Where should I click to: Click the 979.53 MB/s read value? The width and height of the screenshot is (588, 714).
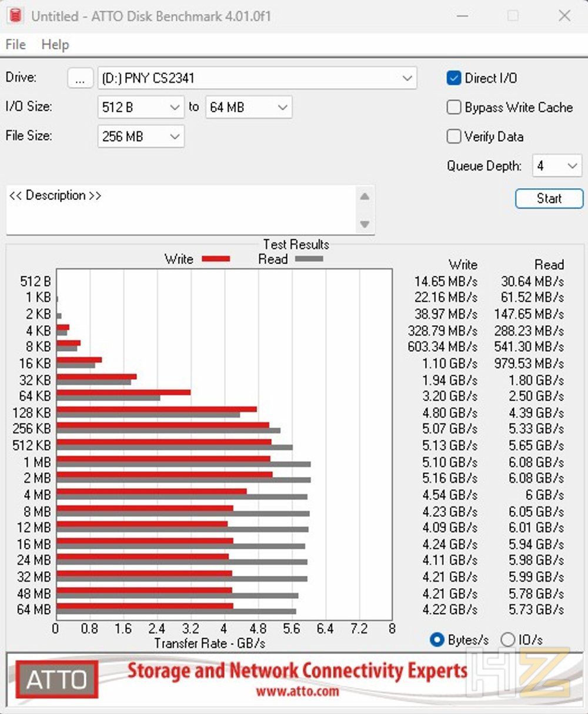click(x=529, y=363)
